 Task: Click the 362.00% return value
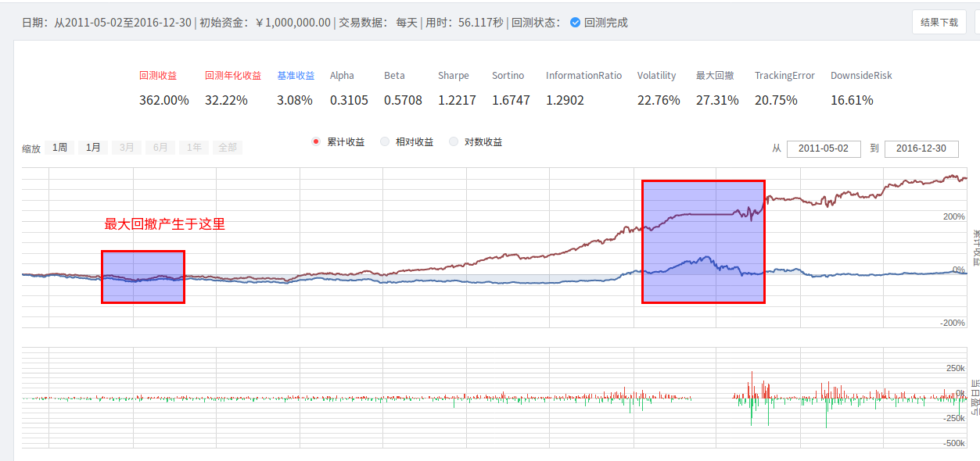(164, 100)
